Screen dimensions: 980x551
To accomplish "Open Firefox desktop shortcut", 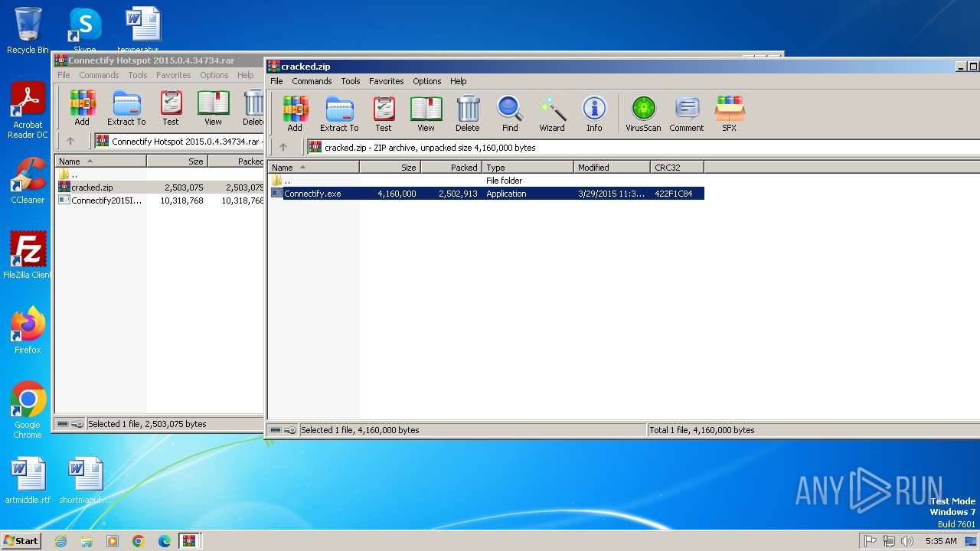I will pos(28,331).
